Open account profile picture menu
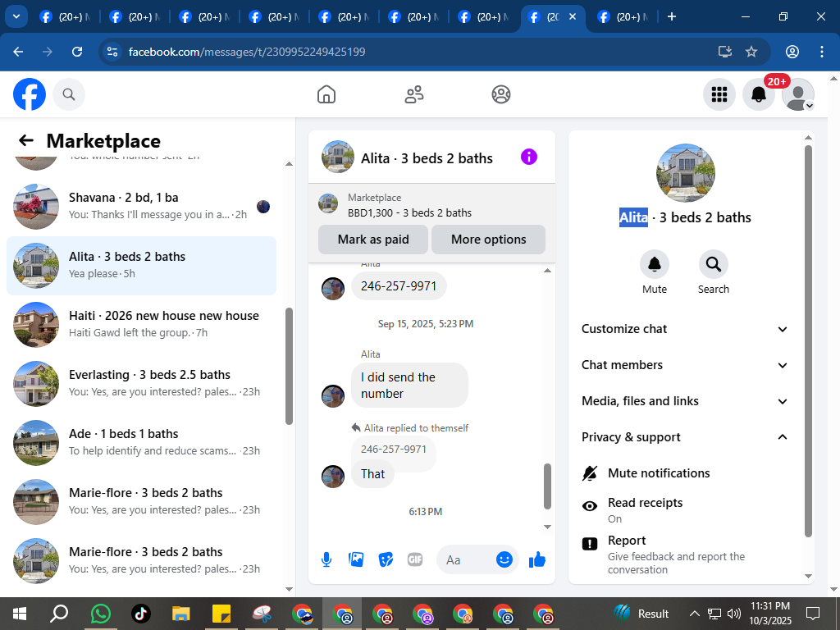The image size is (840, 630). pyautogui.click(x=798, y=94)
